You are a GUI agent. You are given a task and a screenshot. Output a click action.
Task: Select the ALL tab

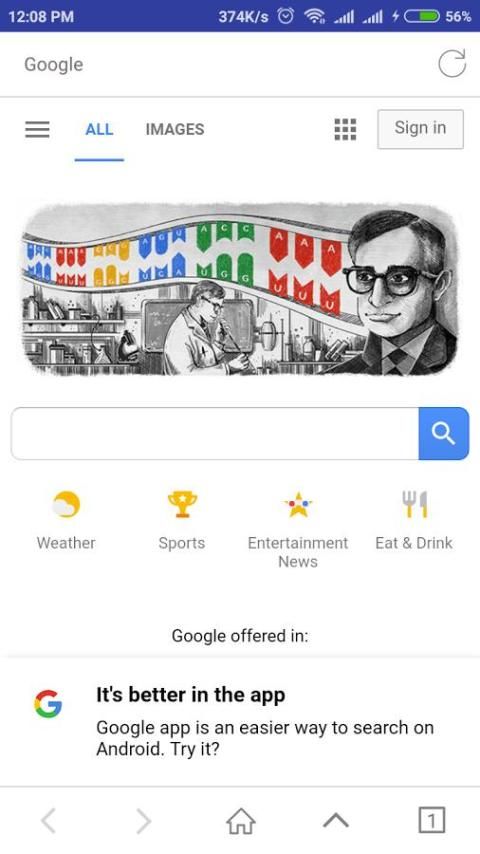point(99,129)
